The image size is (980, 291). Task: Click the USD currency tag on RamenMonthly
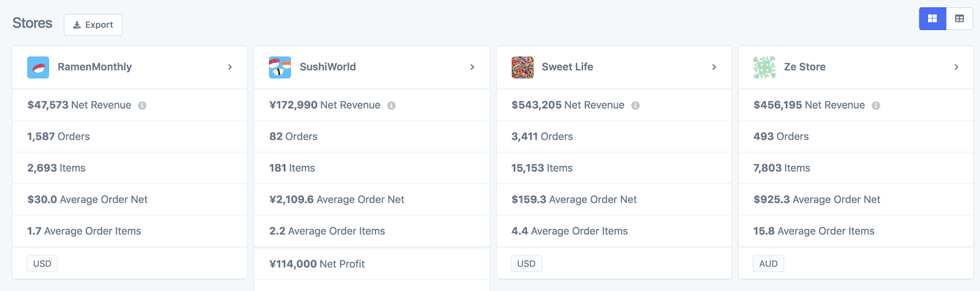pyautogui.click(x=42, y=263)
